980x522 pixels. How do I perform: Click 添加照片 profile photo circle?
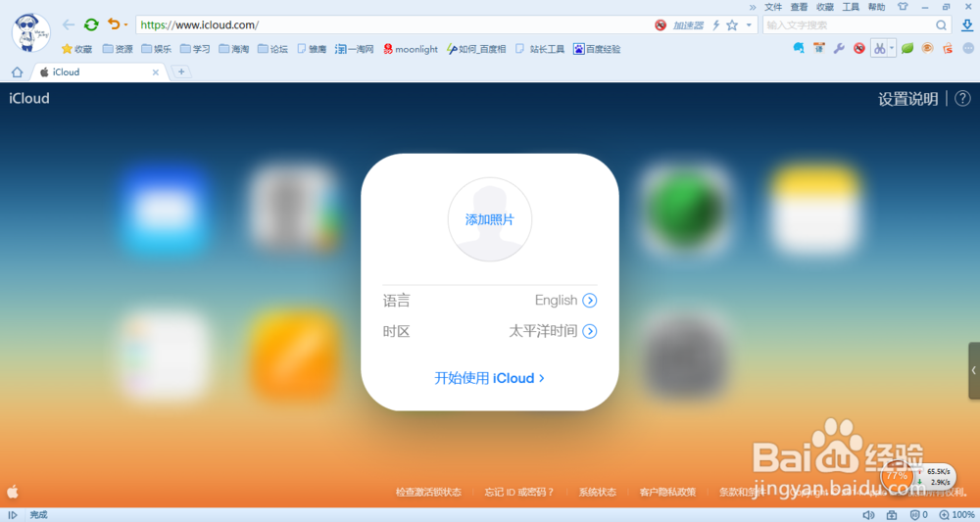click(x=489, y=219)
